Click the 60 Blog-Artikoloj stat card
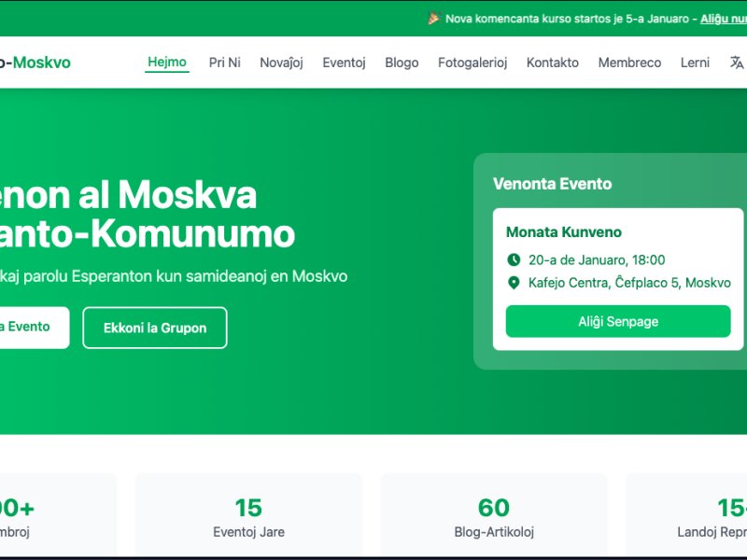The image size is (747, 560). point(494,515)
